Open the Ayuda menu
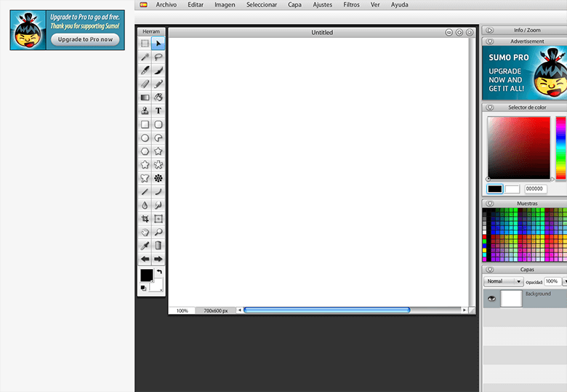 [x=399, y=4]
